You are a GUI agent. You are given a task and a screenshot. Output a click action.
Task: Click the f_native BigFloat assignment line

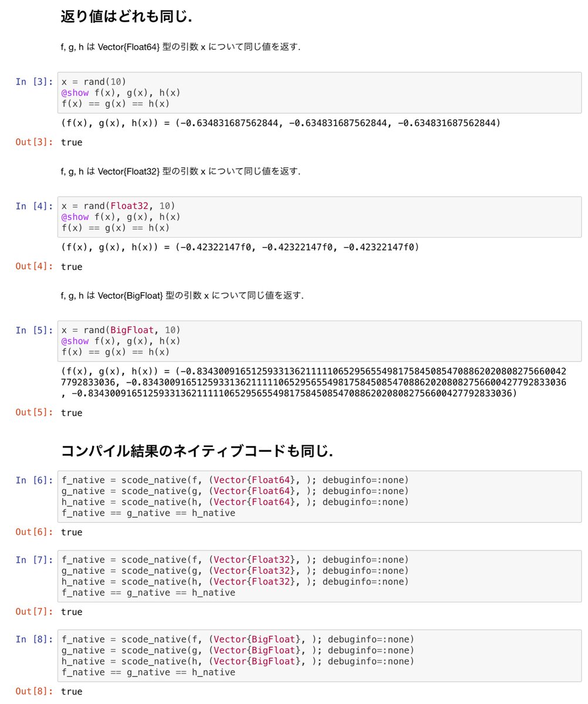click(238, 639)
